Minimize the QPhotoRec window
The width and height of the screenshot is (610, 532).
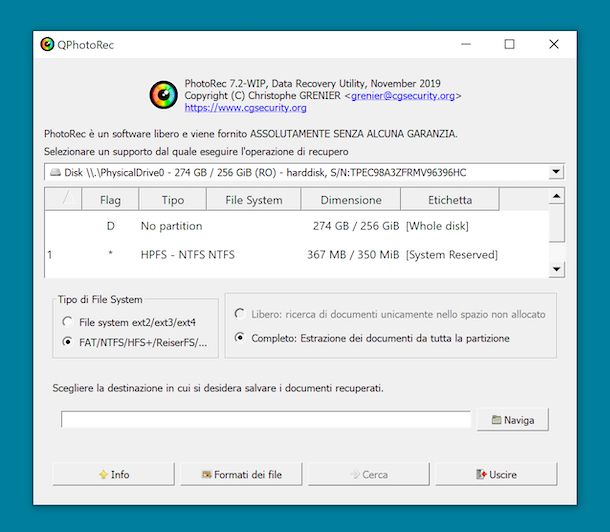(466, 44)
